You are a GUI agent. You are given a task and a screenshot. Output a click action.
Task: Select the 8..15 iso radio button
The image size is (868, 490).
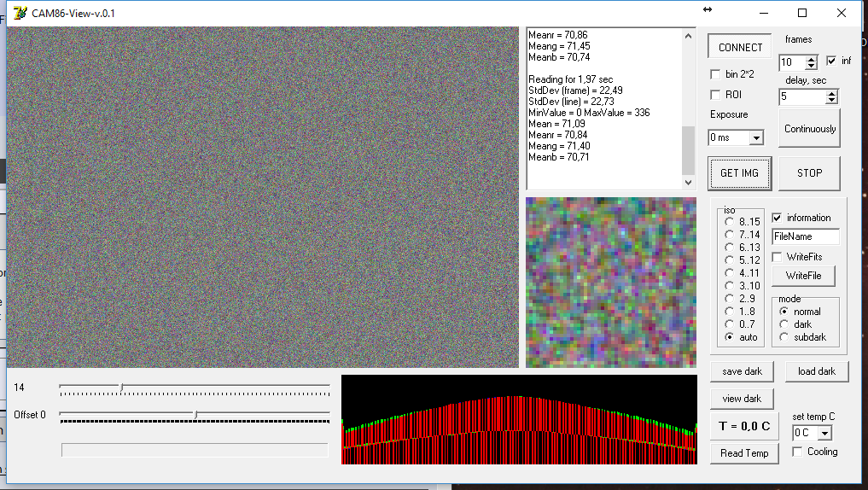729,221
